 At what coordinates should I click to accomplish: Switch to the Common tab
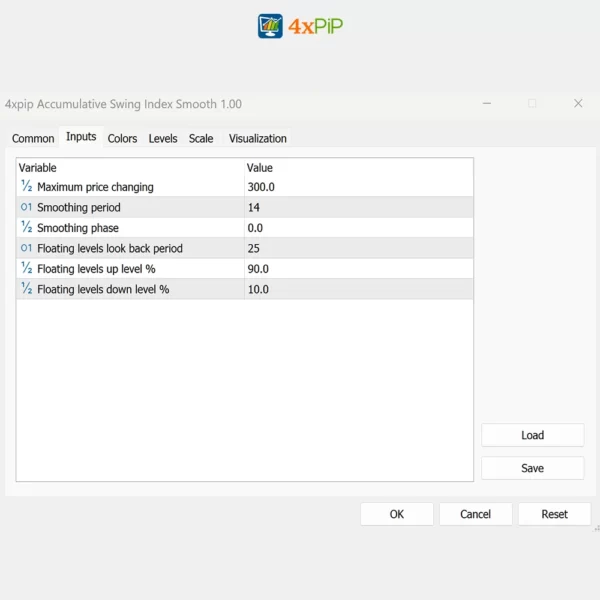(33, 139)
